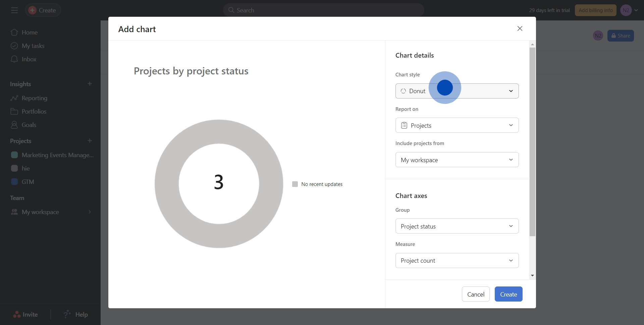
Task: Go to the Inbox bell icon
Action: (x=14, y=59)
